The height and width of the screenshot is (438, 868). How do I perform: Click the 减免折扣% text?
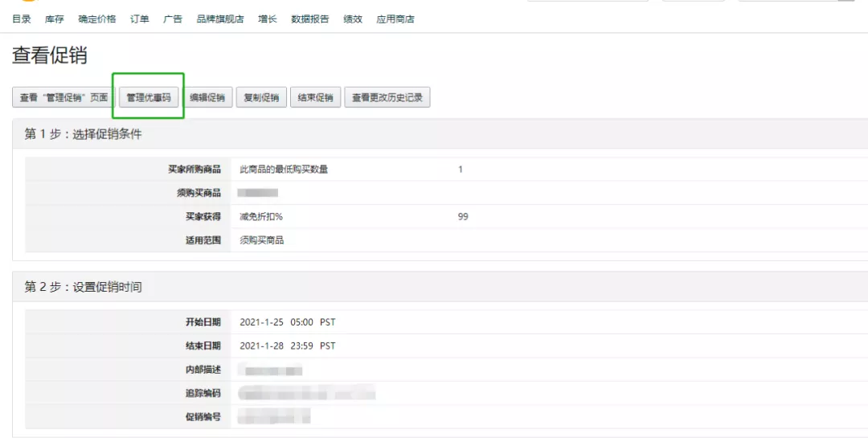261,216
